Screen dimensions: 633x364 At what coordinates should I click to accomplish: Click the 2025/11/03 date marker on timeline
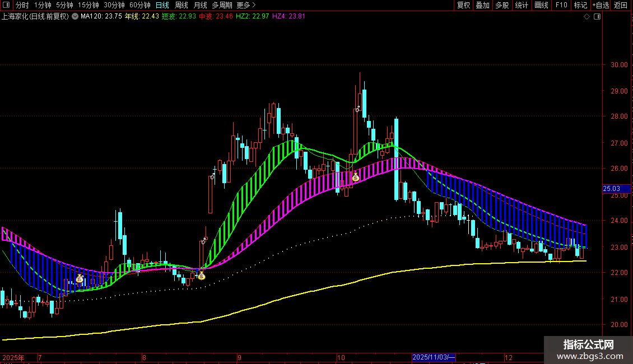pos(434,357)
